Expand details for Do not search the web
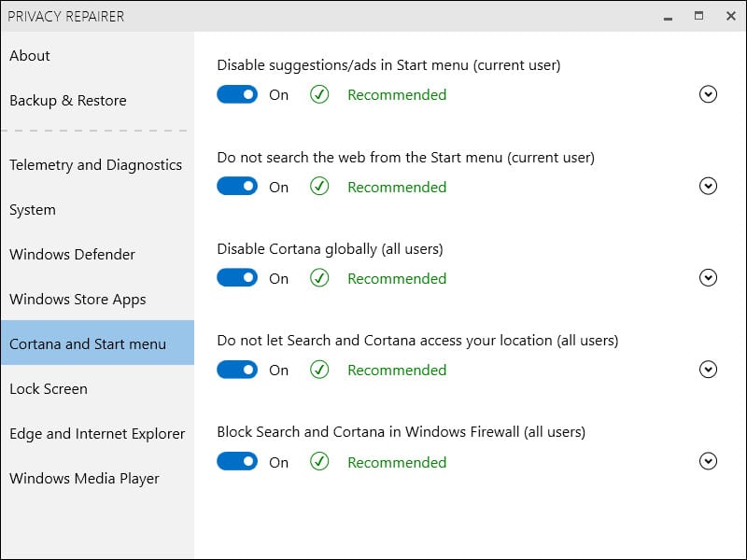The image size is (747, 560). (x=708, y=186)
